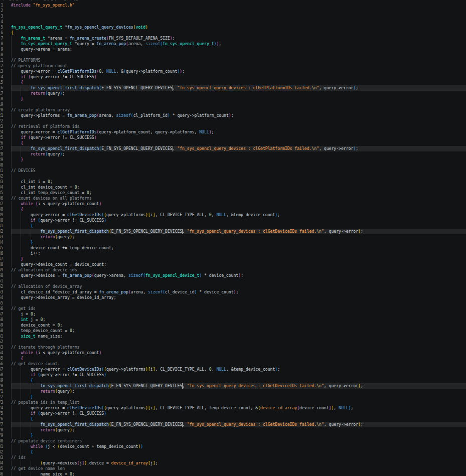Click query->devices_array = device_id_array; line
The width and height of the screenshot is (466, 476).
click(x=68, y=297)
